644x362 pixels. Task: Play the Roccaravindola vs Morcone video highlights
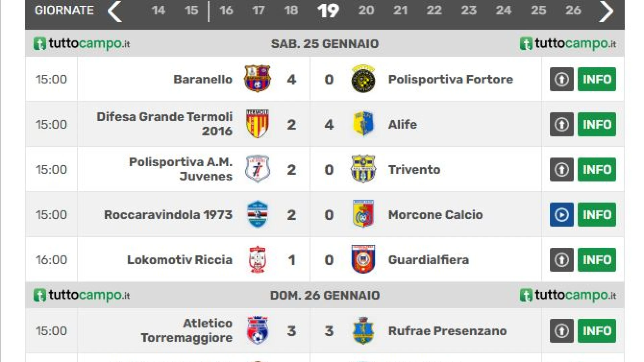pos(561,215)
